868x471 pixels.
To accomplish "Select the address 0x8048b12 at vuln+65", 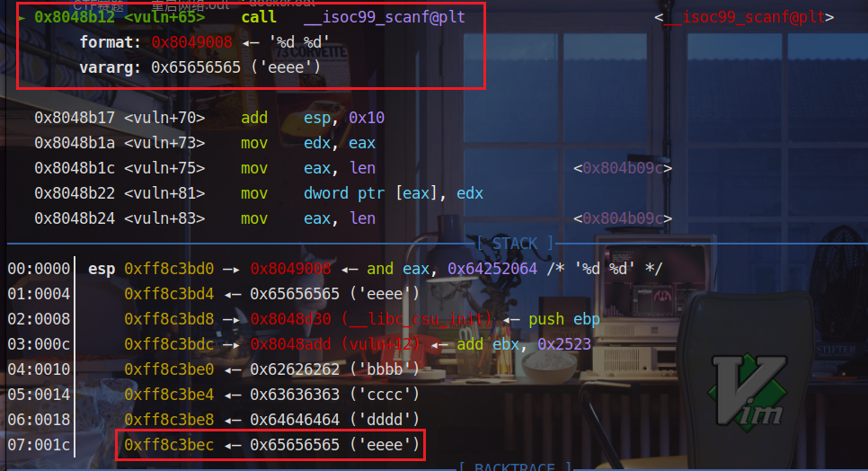I will pyautogui.click(x=75, y=17).
